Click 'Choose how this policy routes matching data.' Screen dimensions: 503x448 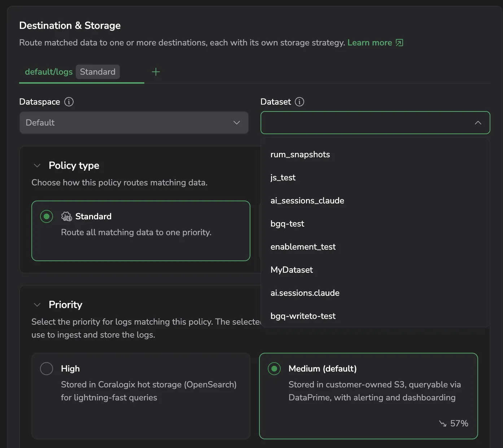(x=119, y=183)
